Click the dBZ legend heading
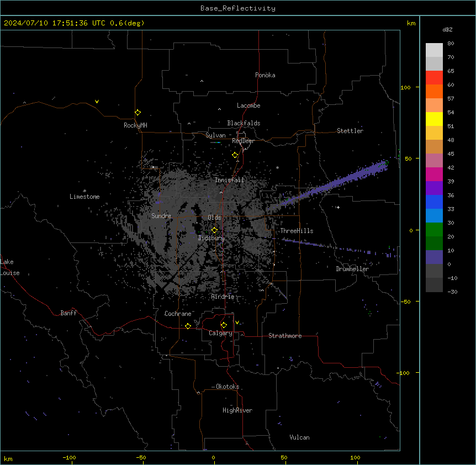This screenshot has width=476, height=465. (x=447, y=29)
